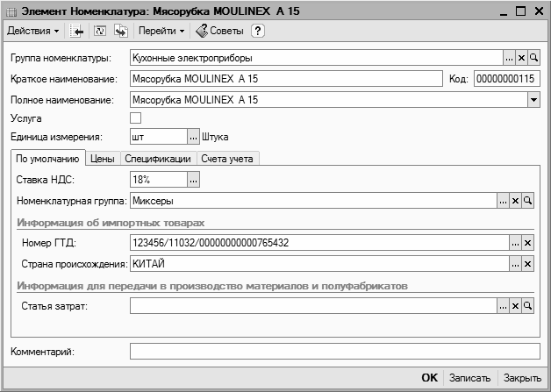Viewport: 551px width, 392px height.
Task: Click the Записать button
Action: click(469, 378)
